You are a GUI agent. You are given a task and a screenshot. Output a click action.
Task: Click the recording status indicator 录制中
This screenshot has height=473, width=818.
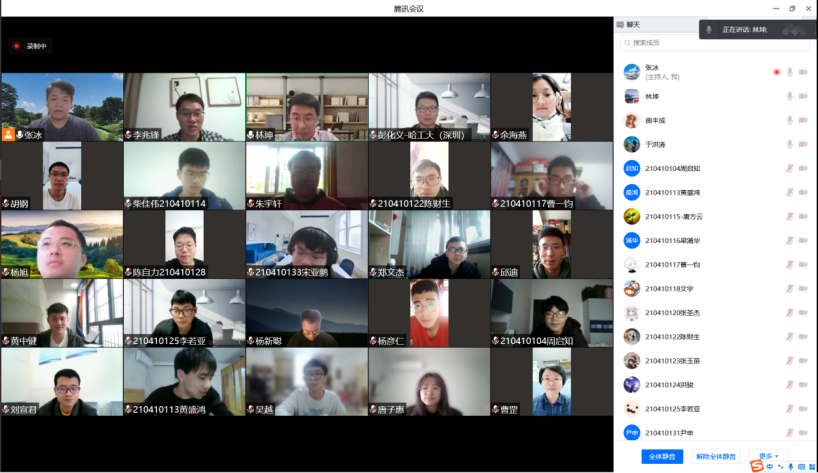[30, 46]
